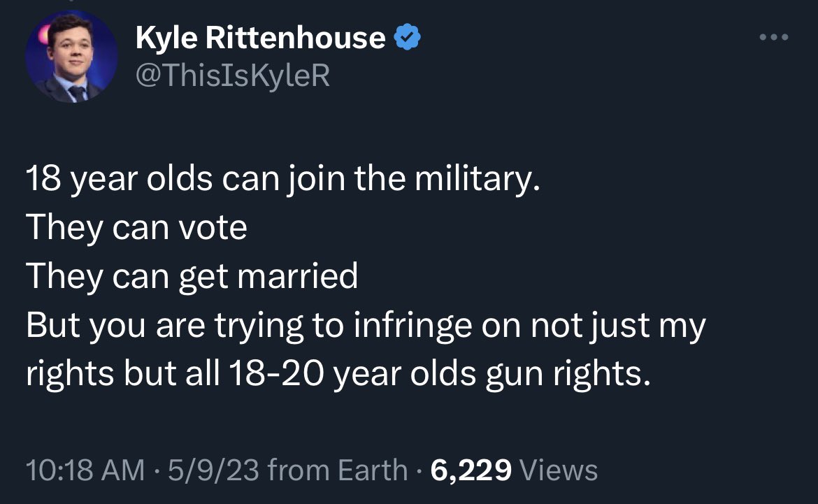The image size is (818, 504).
Task: Click the word 'infringe' in the tweet
Action: point(412,325)
